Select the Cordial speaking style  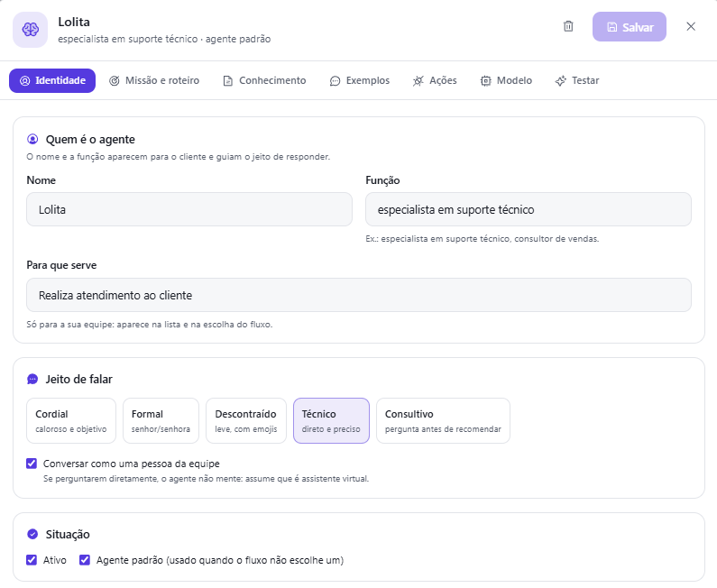click(x=71, y=420)
